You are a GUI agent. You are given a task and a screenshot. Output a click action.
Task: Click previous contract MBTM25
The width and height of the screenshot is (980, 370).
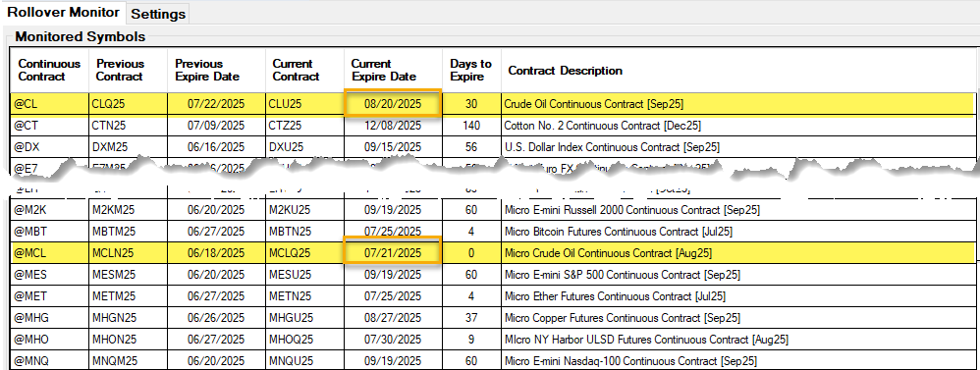pyautogui.click(x=129, y=232)
